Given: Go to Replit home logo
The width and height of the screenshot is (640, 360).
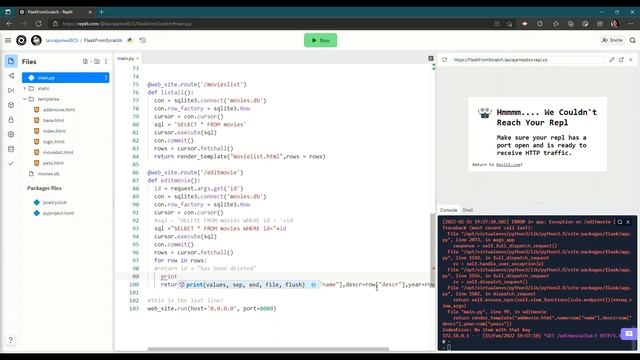Looking at the screenshot, I should [21, 40].
